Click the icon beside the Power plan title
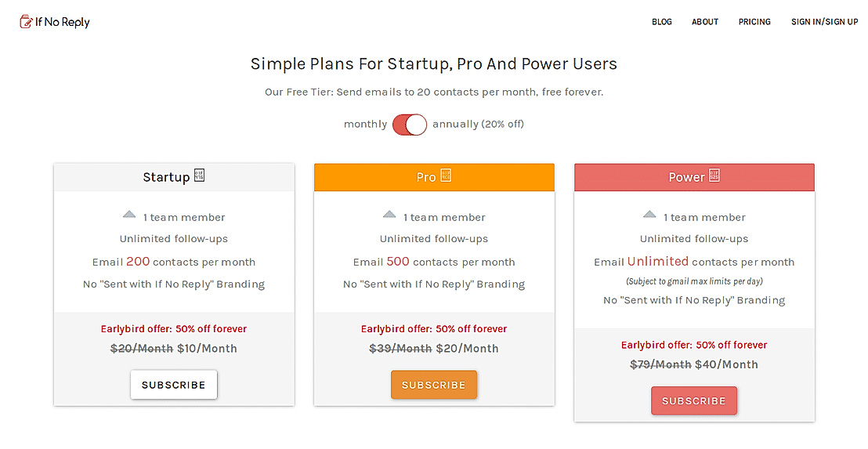The height and width of the screenshot is (449, 868). 714,176
